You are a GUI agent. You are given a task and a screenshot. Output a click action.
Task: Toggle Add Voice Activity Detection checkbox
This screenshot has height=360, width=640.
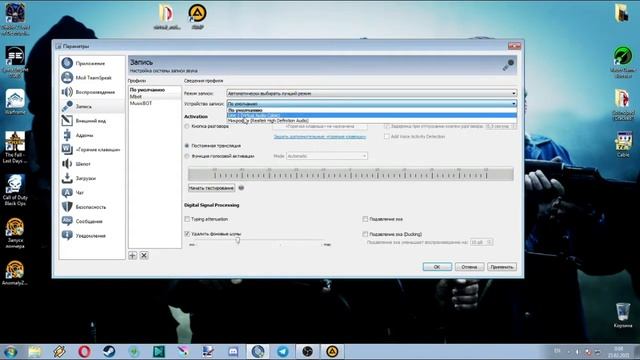(x=387, y=137)
